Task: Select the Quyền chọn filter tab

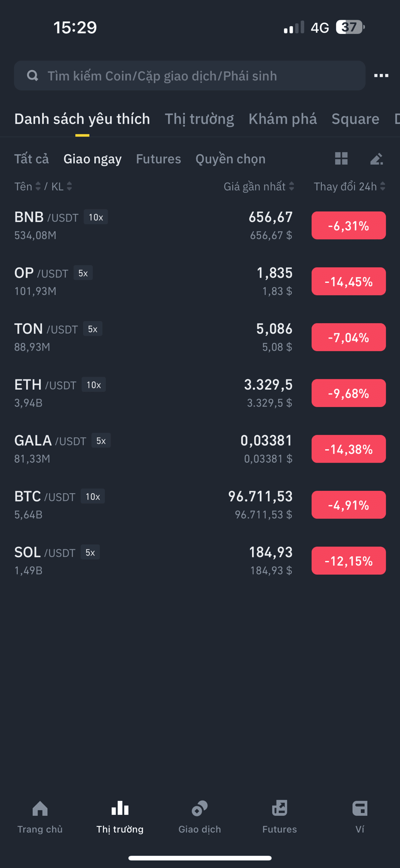Action: 230,159
